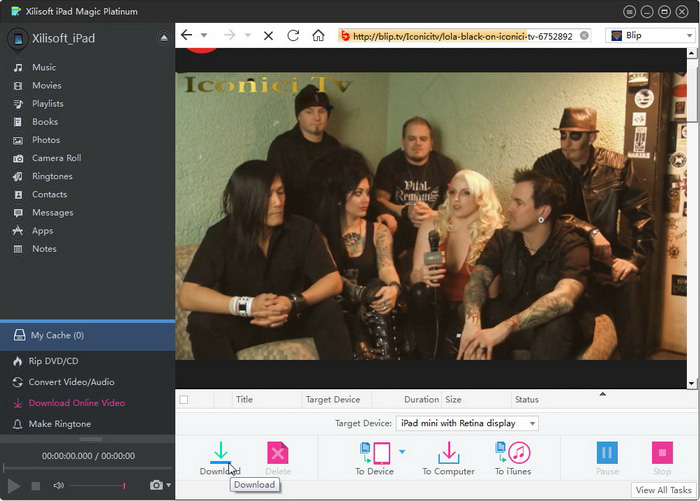The width and height of the screenshot is (700, 501).
Task: Click the To iTunes icon
Action: (513, 456)
